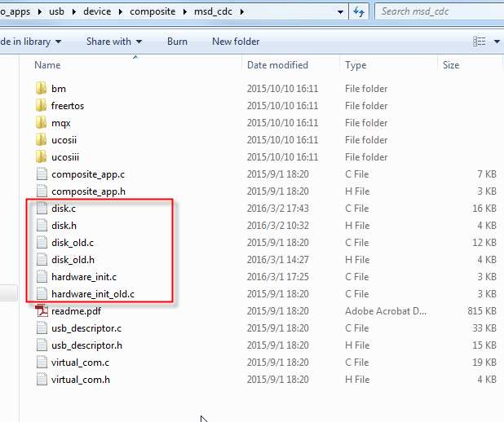Click the 33 KB size of usb_descriptor.c

(484, 327)
